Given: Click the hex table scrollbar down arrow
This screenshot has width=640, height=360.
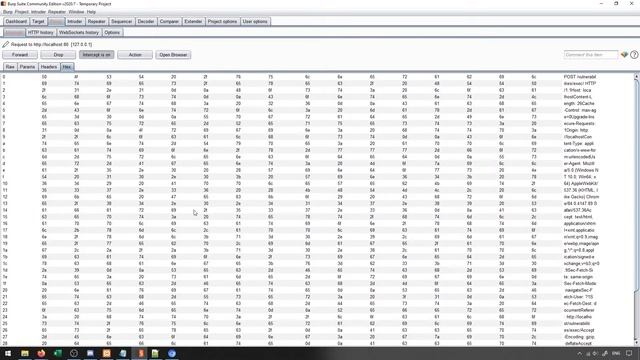Looking at the screenshot, I should [x=636, y=342].
